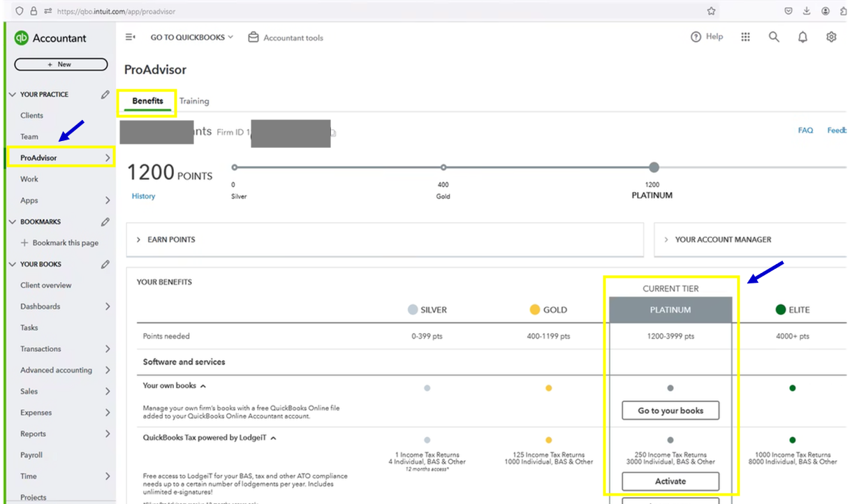
Task: Select the SILVER tier column header
Action: coord(427,310)
